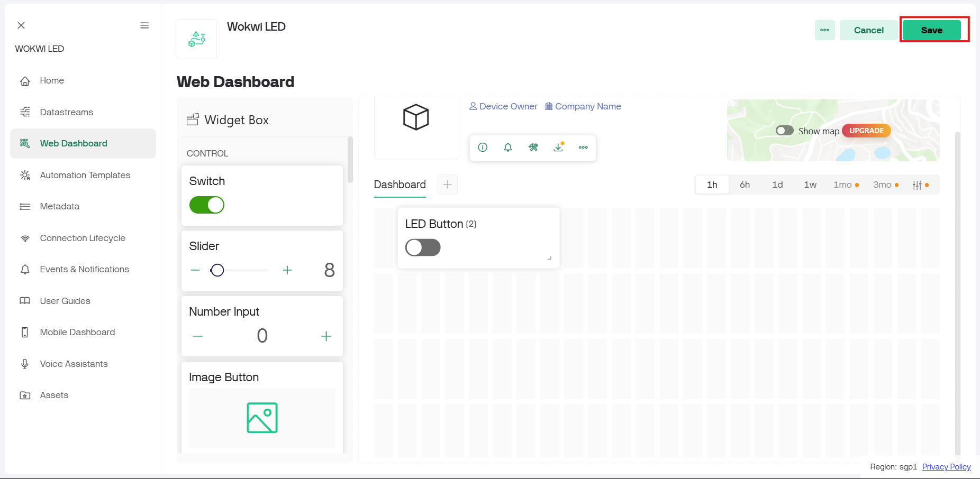Image resolution: width=980 pixels, height=479 pixels.
Task: Open the notifications bell in device toolbar
Action: coord(508,148)
